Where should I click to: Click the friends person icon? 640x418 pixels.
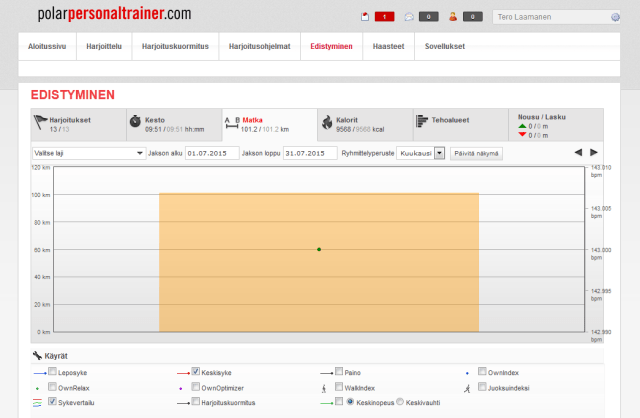(x=453, y=16)
